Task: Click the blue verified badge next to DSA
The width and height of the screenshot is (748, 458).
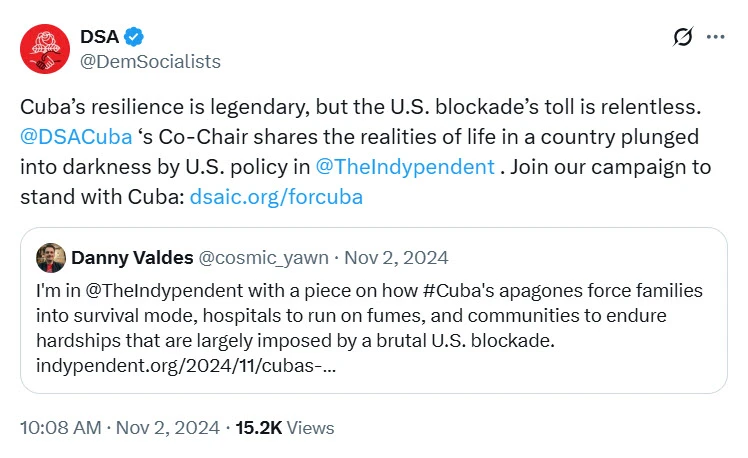Action: point(134,37)
